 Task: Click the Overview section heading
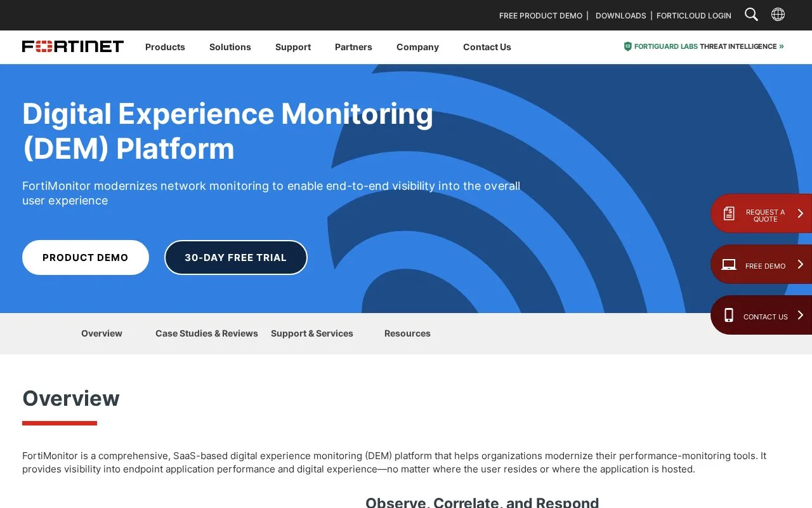[x=71, y=398]
